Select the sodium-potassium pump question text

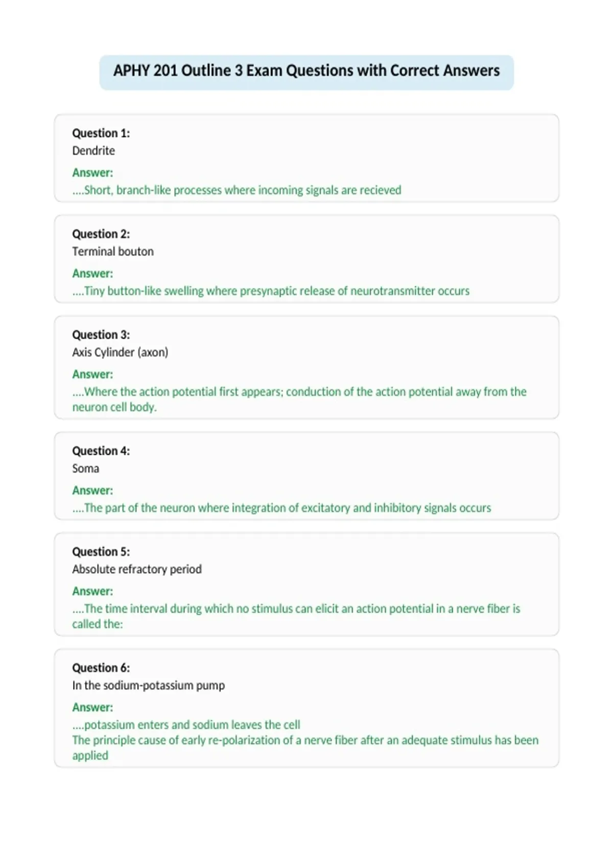pos(148,685)
